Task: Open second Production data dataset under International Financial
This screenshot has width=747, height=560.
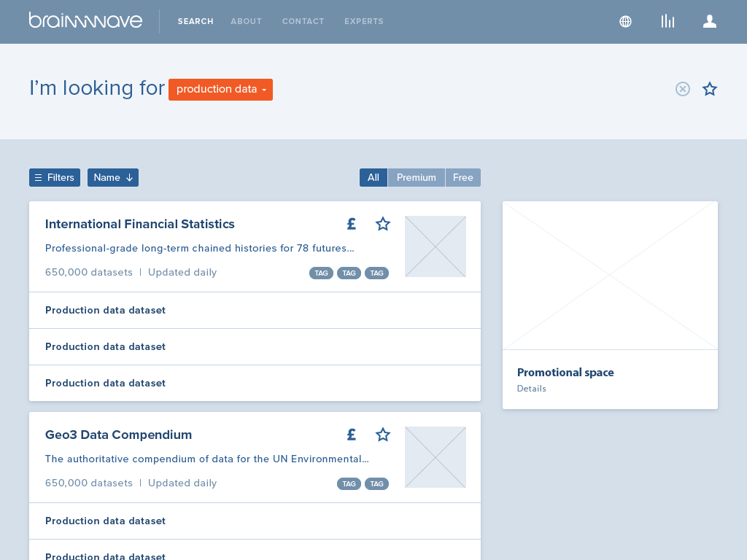Action: pyautogui.click(x=255, y=346)
